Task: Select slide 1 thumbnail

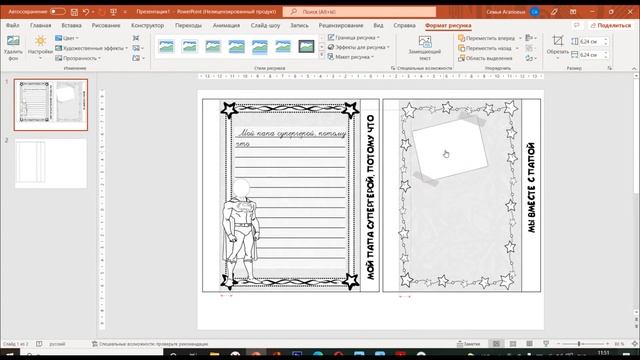Action: pos(51,105)
